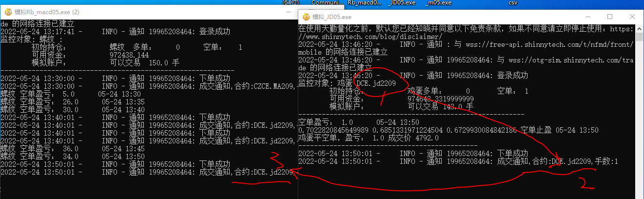644x199 pixels.
Task: Click the mobile 的网络连接已建立 line
Action: point(343,52)
